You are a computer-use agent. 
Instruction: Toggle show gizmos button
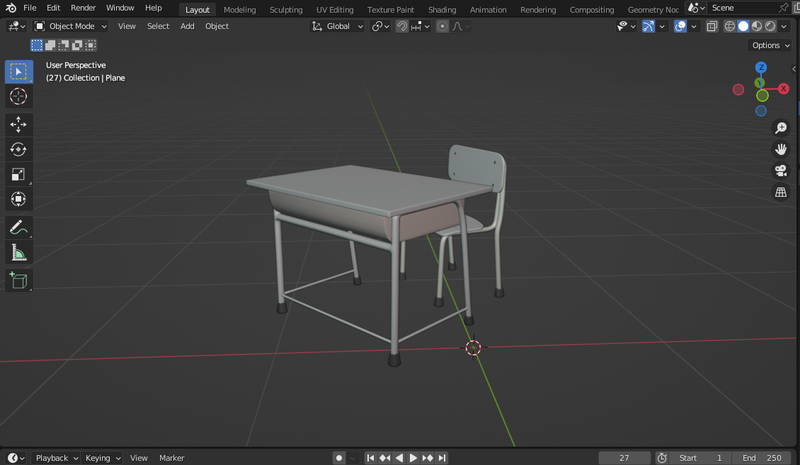(648, 26)
